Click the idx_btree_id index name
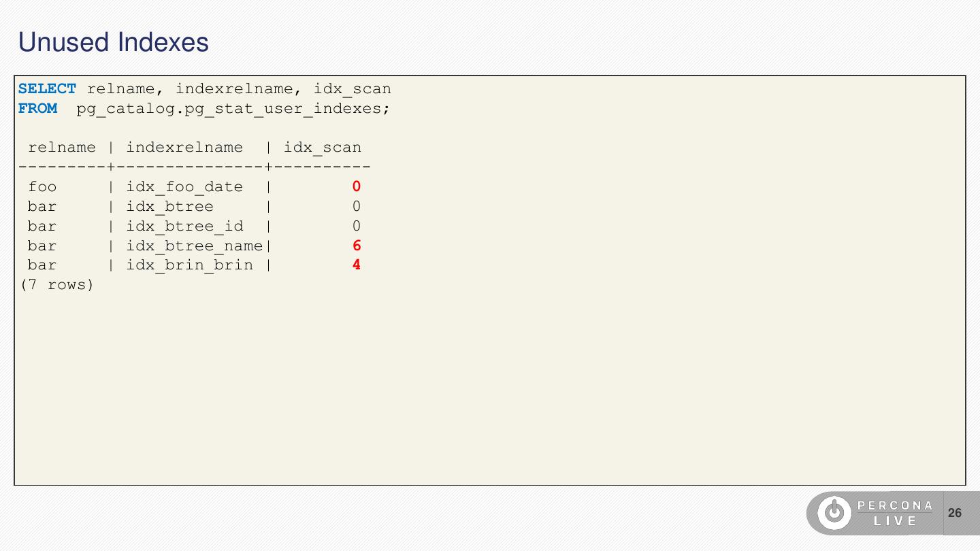Viewport: 980px width, 551px height. pyautogui.click(x=184, y=227)
